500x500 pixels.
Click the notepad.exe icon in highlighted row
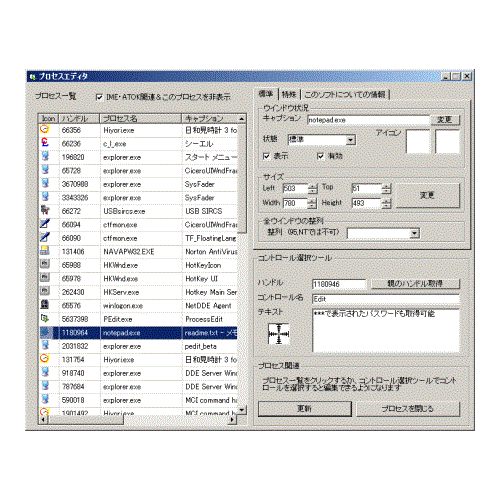(45, 332)
